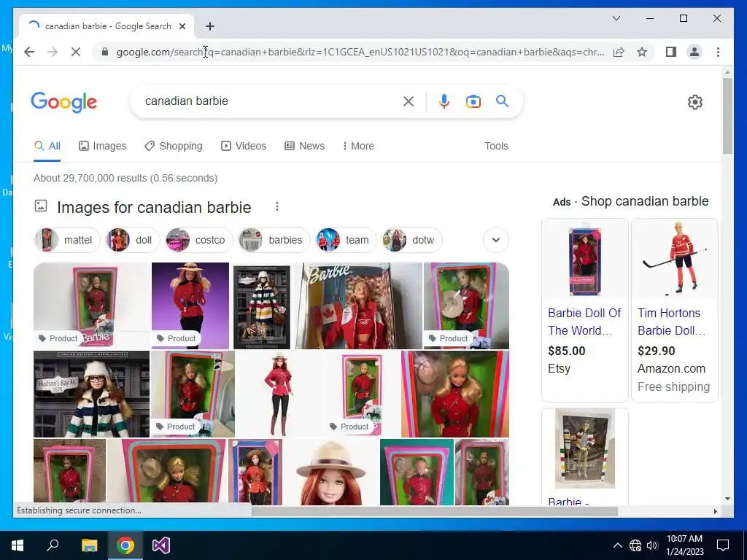Open the striped coat Barbie image in top row
The height and width of the screenshot is (560, 747).
[262, 306]
